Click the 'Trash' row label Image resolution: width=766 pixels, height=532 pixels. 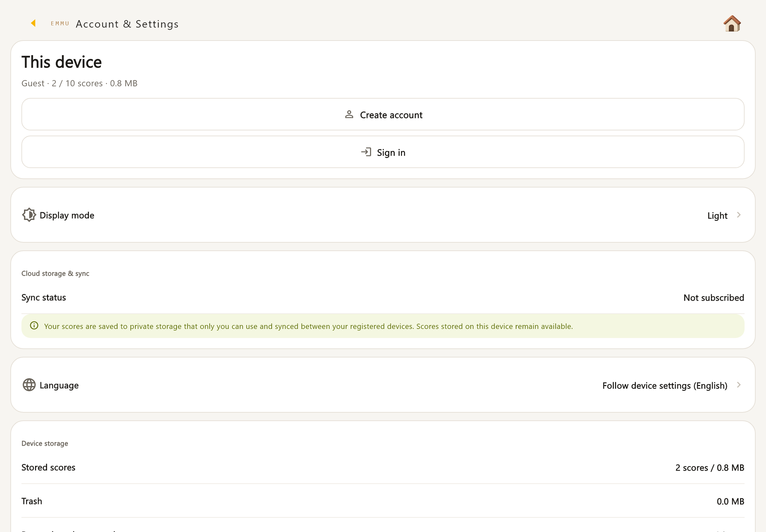(x=32, y=501)
